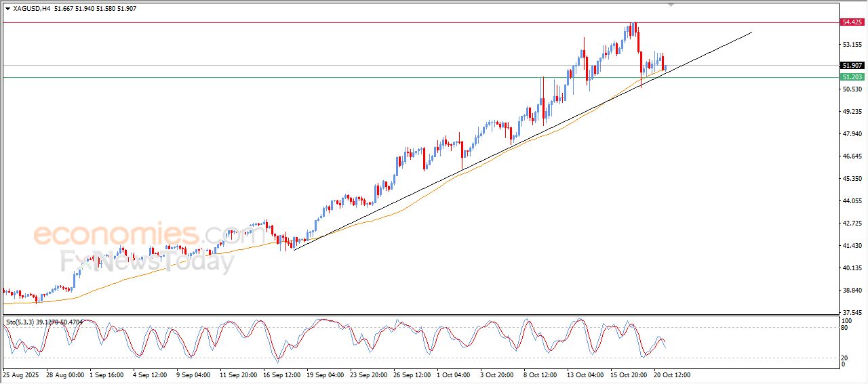This screenshot has width=868, height=384.
Task: Click the XAGUSD,H4 symbol title
Action: tap(31, 9)
